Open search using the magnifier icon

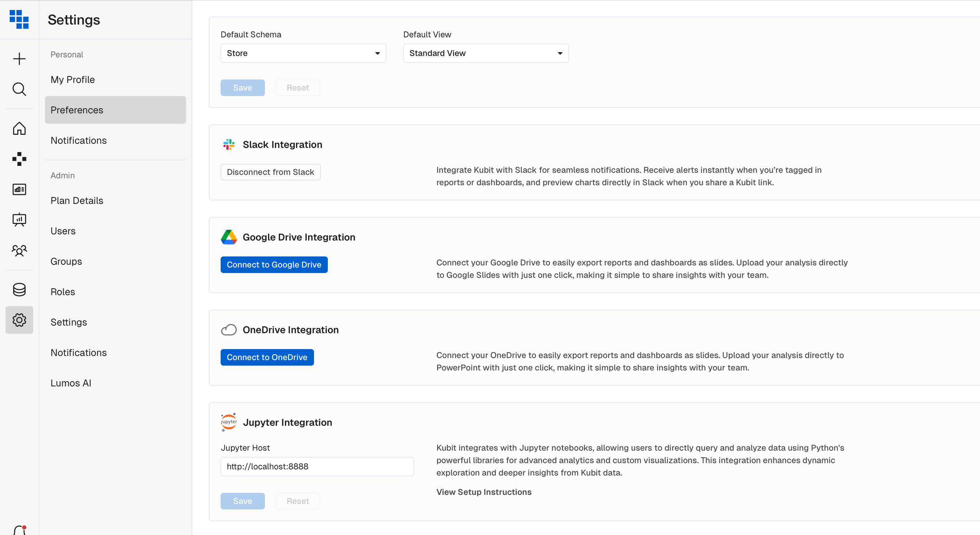pyautogui.click(x=19, y=89)
